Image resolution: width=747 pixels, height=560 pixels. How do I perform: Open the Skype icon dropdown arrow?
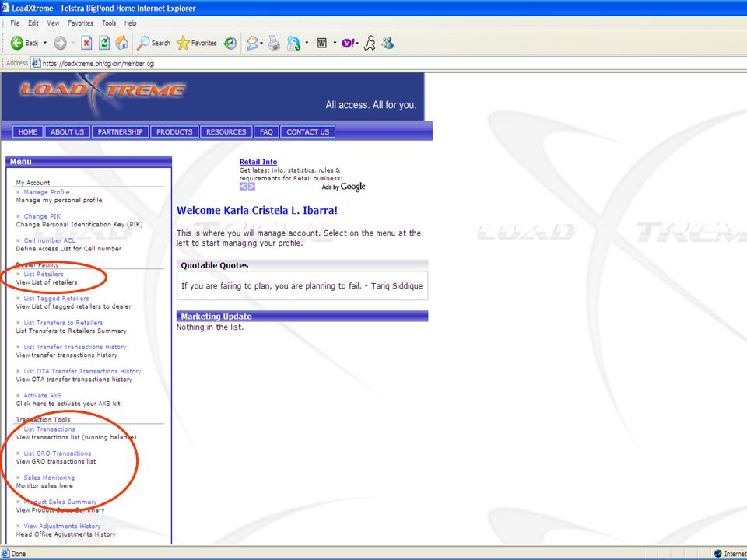307,43
